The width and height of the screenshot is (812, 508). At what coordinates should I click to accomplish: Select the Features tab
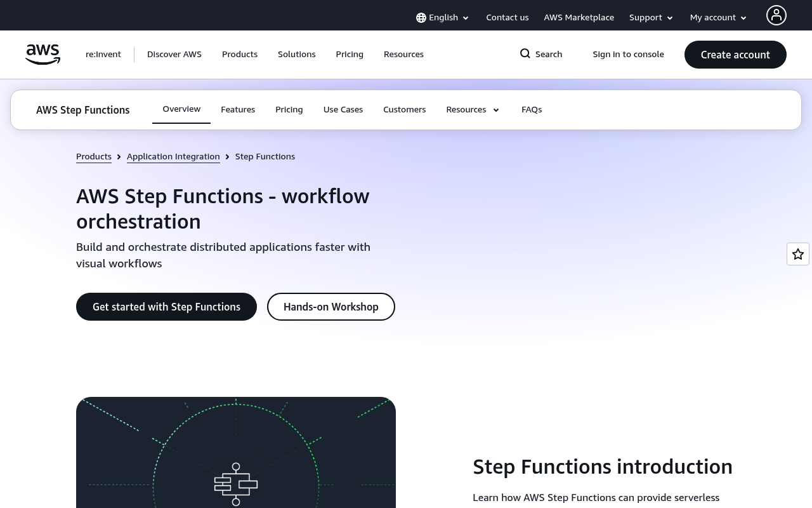(238, 110)
